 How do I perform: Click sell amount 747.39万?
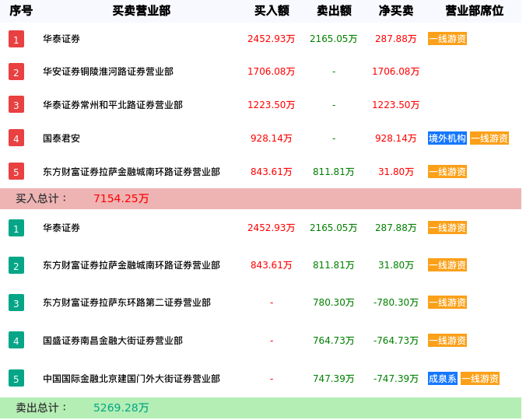(334, 379)
